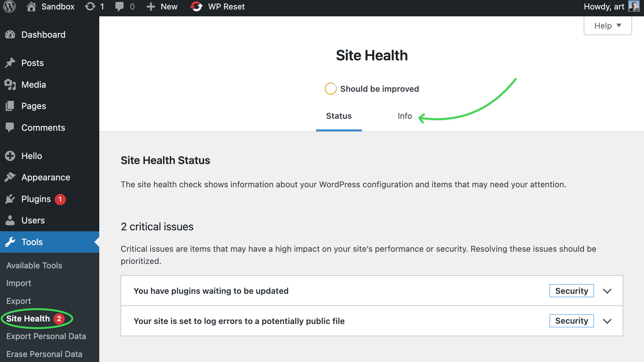Viewport: 644px width, 362px height.
Task: Open the updates refresh icon
Action: point(90,7)
